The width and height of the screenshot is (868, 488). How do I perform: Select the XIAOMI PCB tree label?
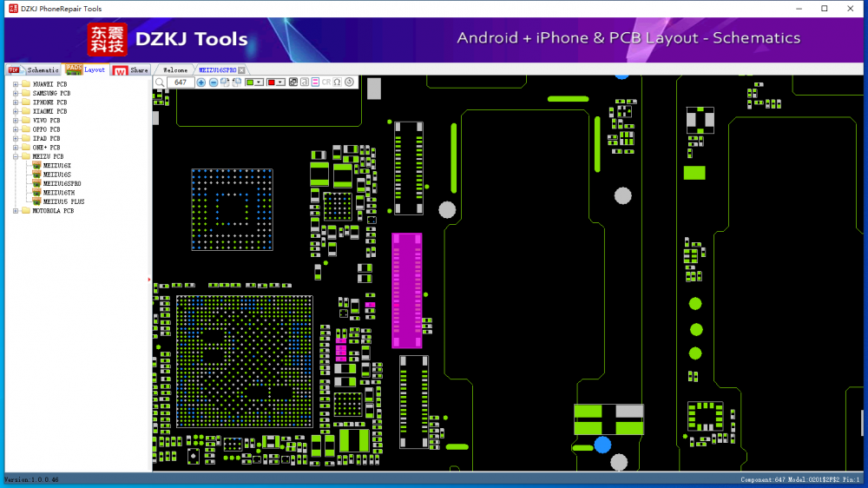(x=49, y=111)
